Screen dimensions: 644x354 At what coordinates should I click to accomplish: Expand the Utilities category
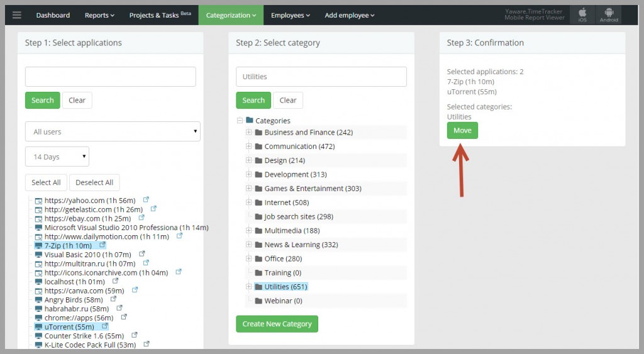[248, 286]
